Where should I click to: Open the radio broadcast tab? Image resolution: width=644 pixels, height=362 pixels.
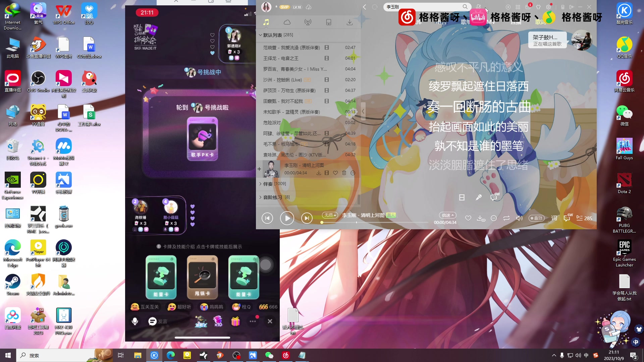point(308,22)
